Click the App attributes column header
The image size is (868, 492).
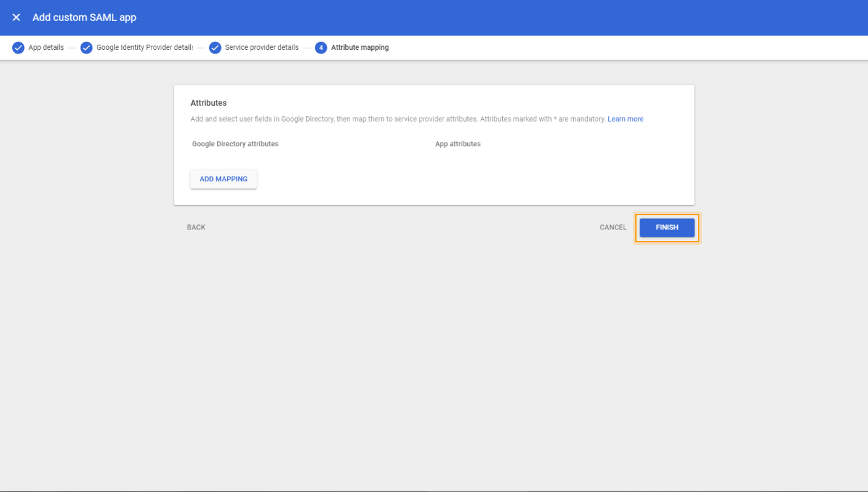(458, 144)
